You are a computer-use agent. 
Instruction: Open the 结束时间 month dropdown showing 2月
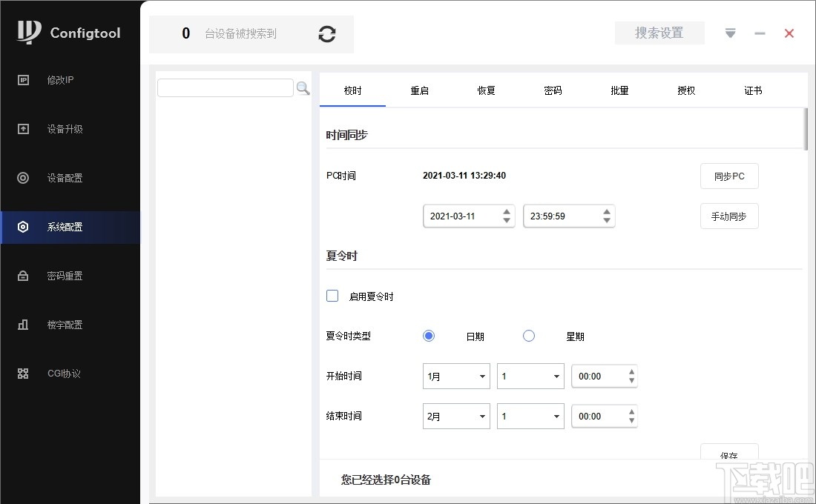[455, 416]
